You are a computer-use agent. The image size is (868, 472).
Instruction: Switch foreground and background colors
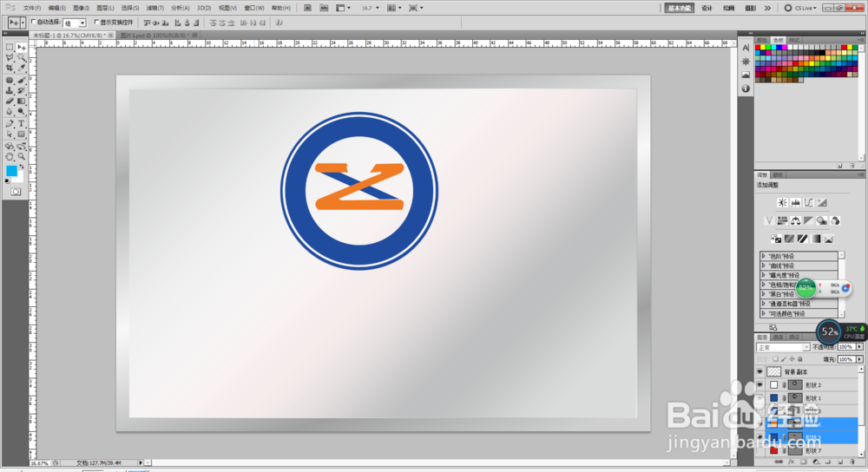click(x=21, y=167)
